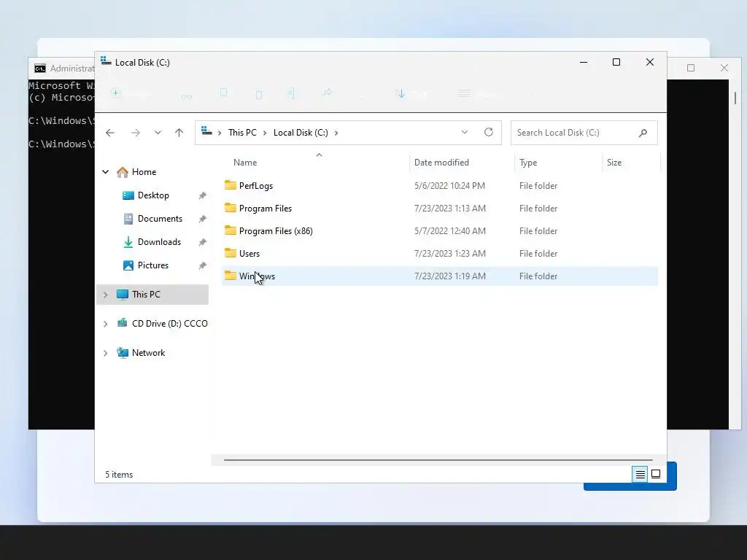Click the drive icon in address bar
The height and width of the screenshot is (560, 747).
point(206,131)
